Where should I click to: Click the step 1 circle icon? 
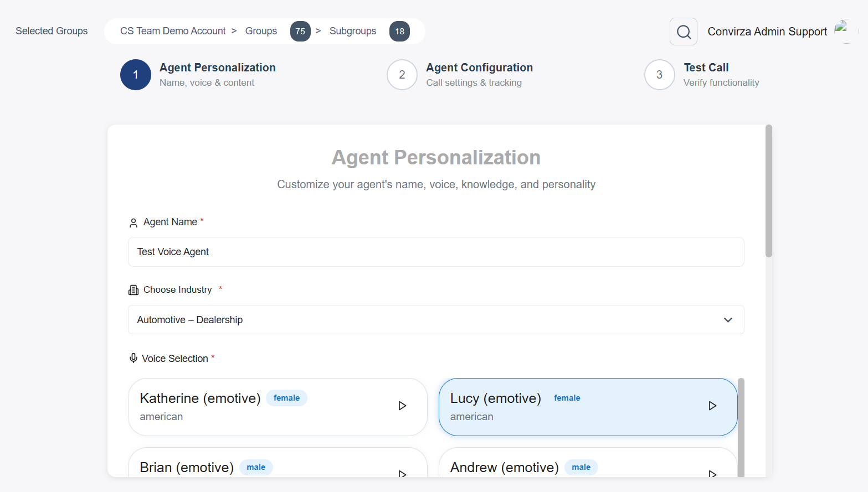click(136, 75)
